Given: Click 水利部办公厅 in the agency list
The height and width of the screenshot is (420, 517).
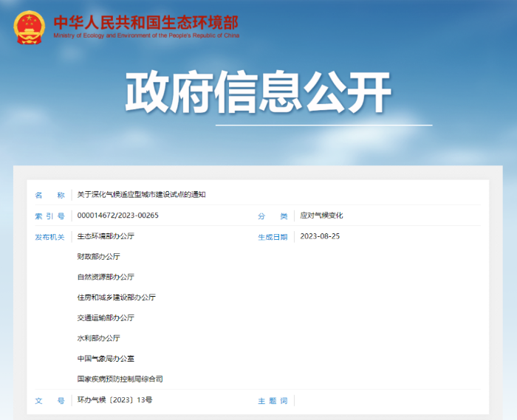Looking at the screenshot, I should [x=98, y=338].
